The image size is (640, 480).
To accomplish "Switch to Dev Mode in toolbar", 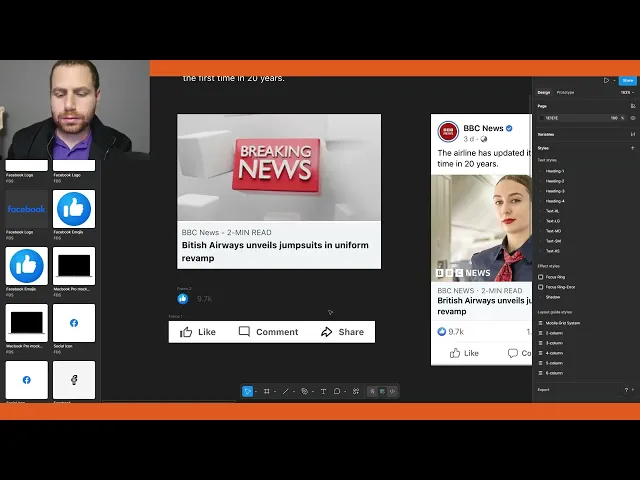I will 393,391.
